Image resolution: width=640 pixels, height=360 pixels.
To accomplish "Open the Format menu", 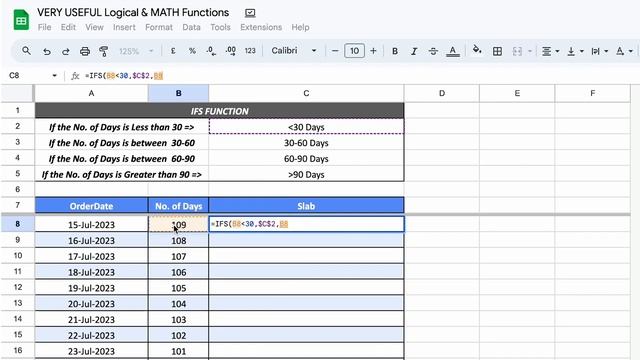I will [159, 27].
